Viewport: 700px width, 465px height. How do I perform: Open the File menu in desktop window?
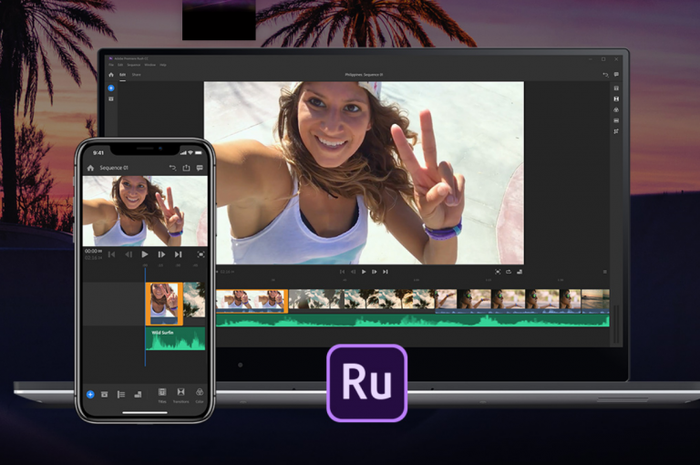111,65
